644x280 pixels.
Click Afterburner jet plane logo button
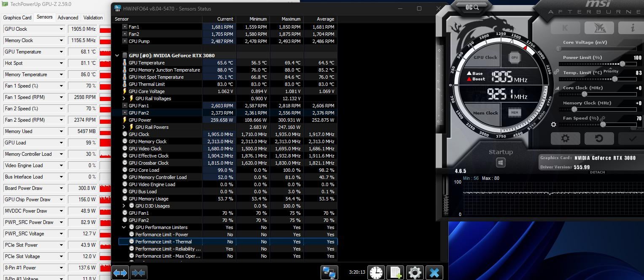[x=599, y=28]
